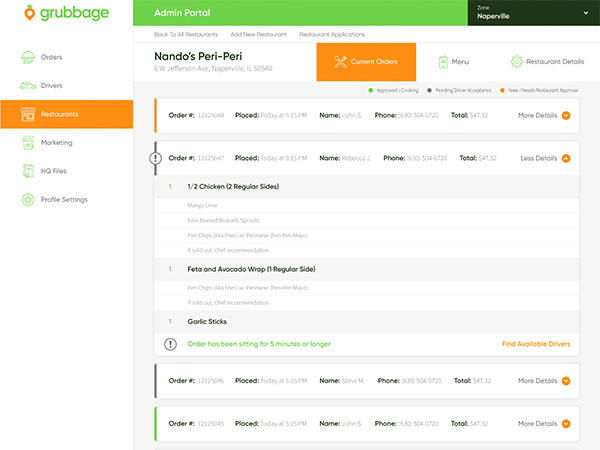Click the orange New / Needs Restaurant Approval dot

click(x=502, y=90)
